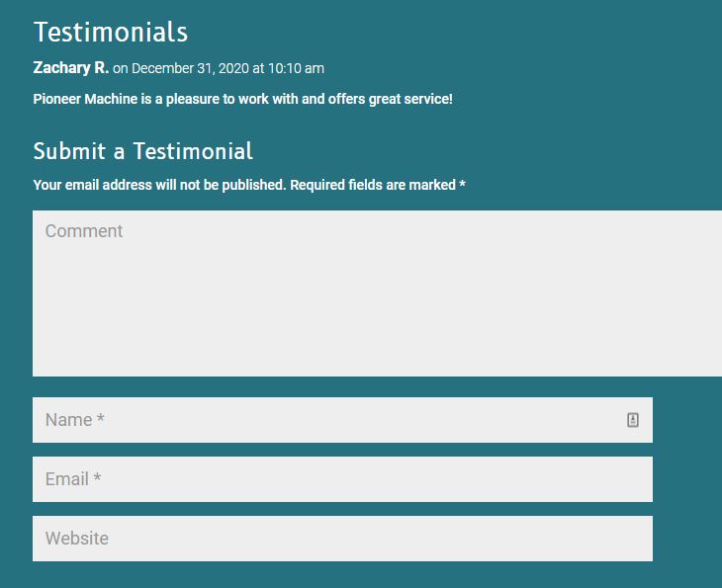Click the contact autofill icon in Name field
722x588 pixels.
[x=633, y=420]
